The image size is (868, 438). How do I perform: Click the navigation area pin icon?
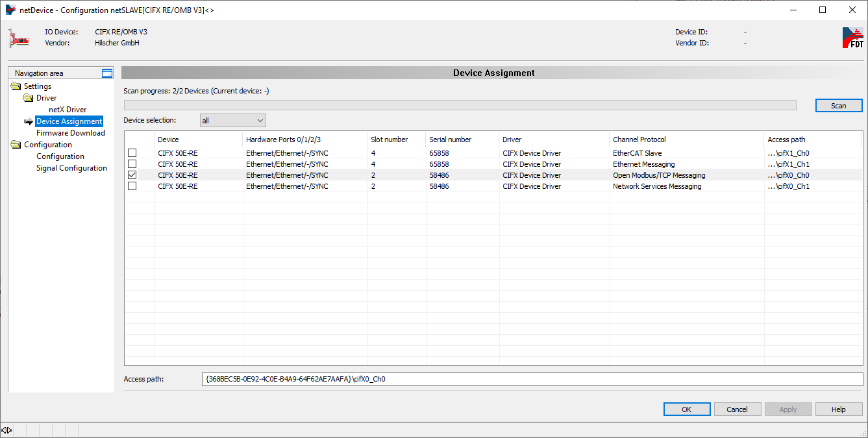107,73
